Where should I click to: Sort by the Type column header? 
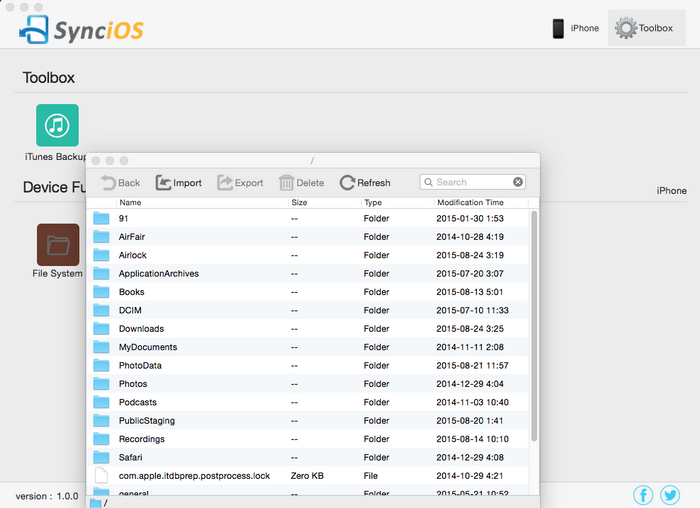373,203
